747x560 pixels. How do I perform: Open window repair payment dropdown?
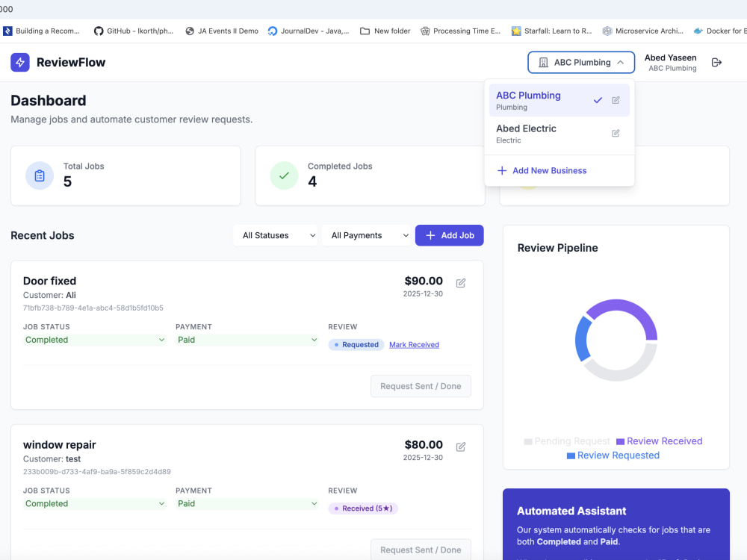click(247, 503)
